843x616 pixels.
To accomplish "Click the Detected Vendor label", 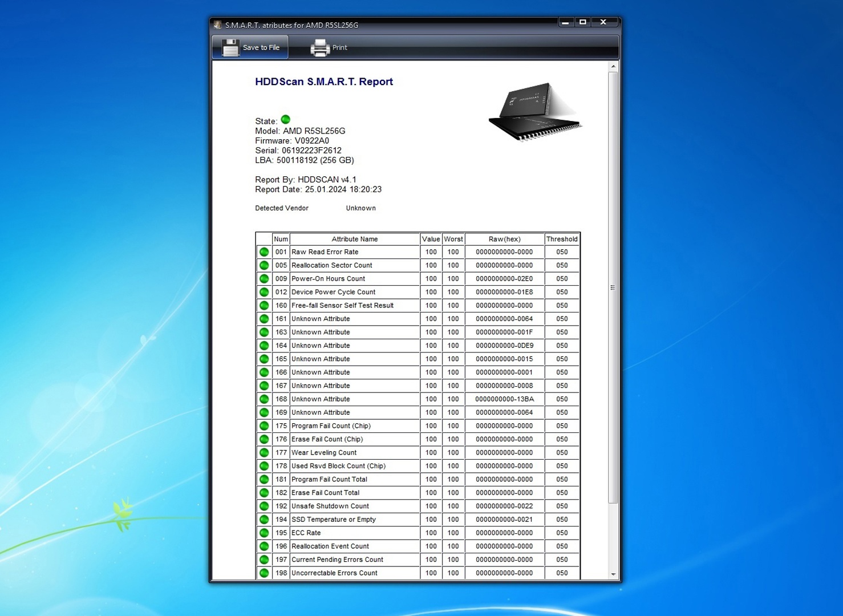I will tap(282, 208).
